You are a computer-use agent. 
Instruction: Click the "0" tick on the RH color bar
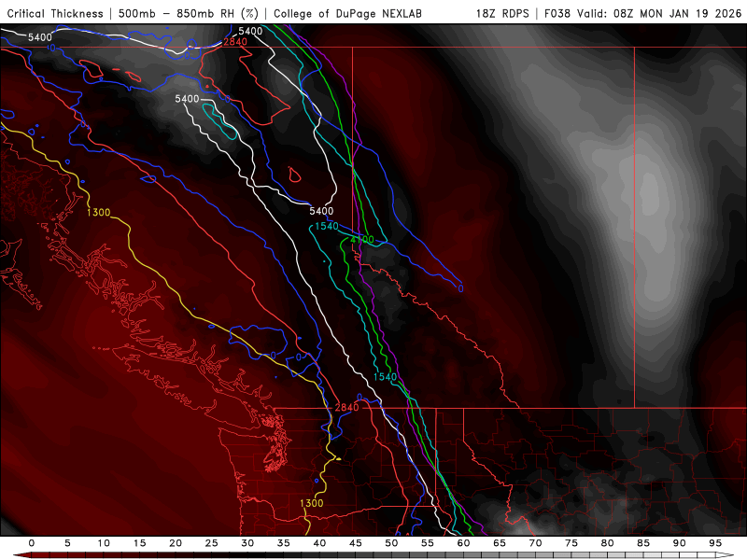[32, 543]
